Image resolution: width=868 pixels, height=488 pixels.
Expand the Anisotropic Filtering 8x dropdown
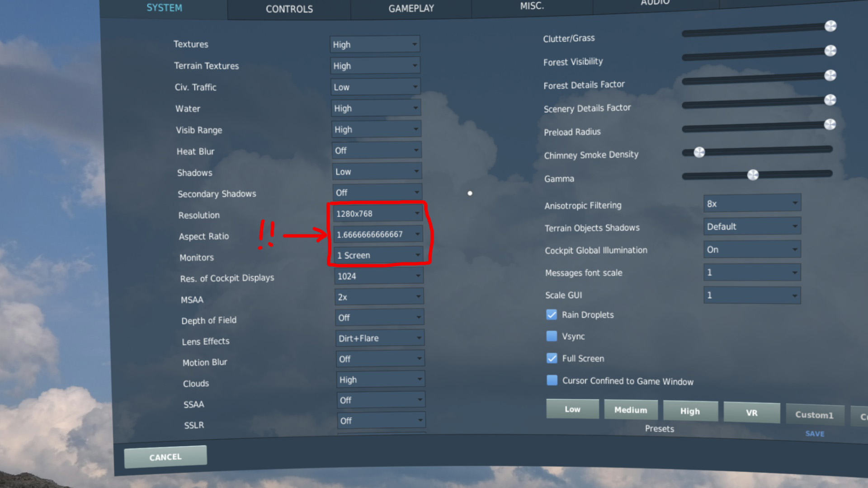(x=752, y=204)
